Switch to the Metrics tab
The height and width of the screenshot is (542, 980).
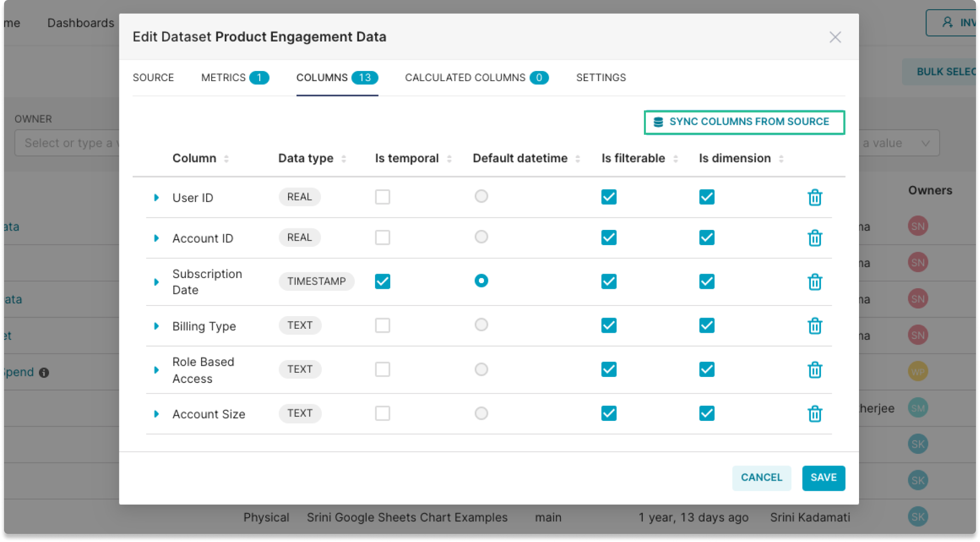pos(234,78)
